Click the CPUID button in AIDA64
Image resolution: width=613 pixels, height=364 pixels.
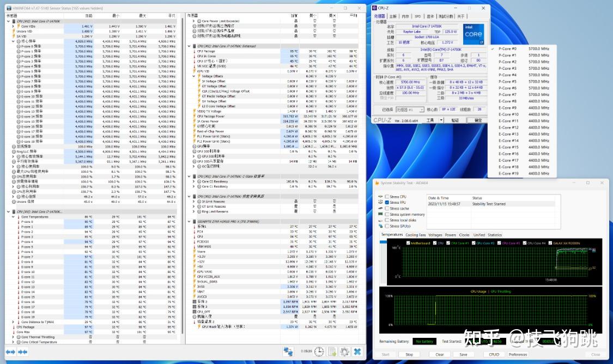(494, 354)
